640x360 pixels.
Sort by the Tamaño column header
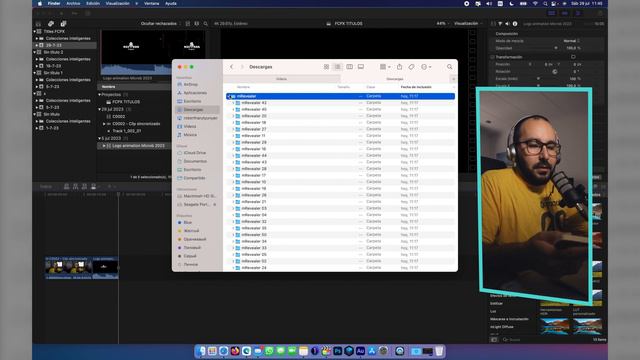click(344, 87)
